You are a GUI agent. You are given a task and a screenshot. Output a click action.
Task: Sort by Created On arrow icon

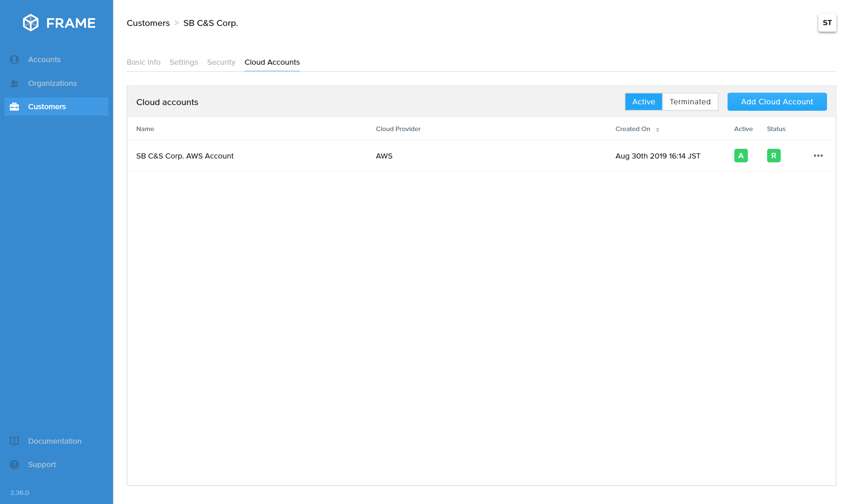[x=657, y=129]
